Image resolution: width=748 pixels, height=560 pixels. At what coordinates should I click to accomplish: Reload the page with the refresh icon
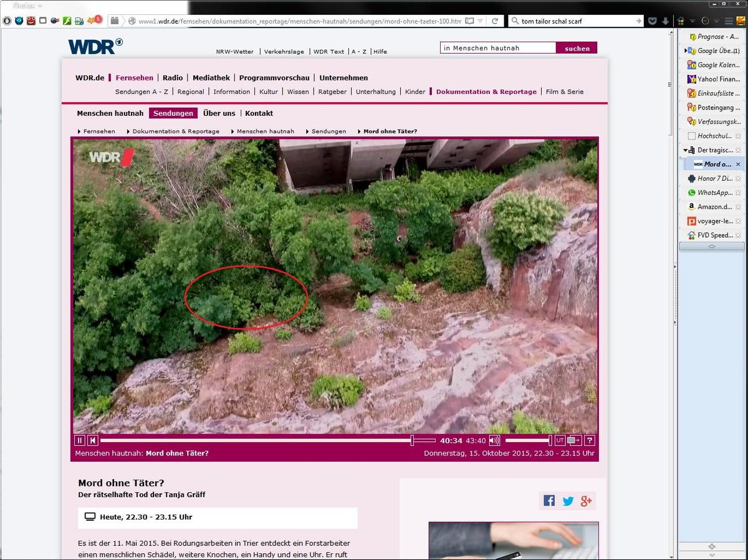click(495, 21)
